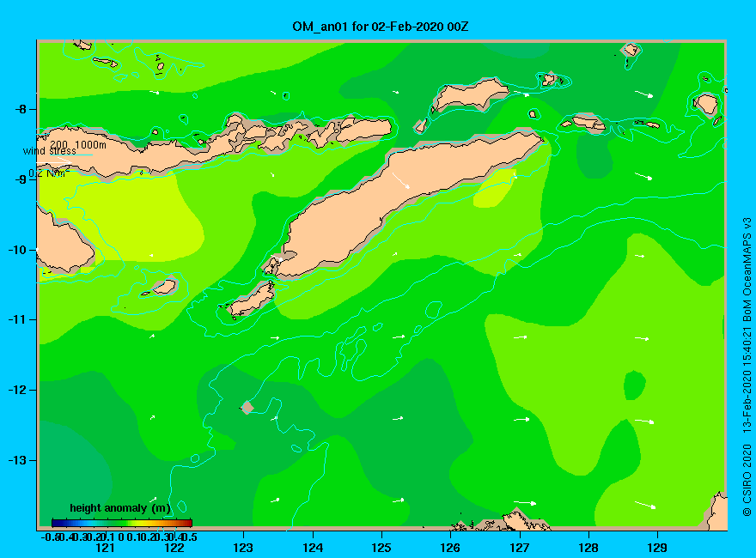Click latitude axis label -10
Viewport: 756px width, 558px height.
17,250
